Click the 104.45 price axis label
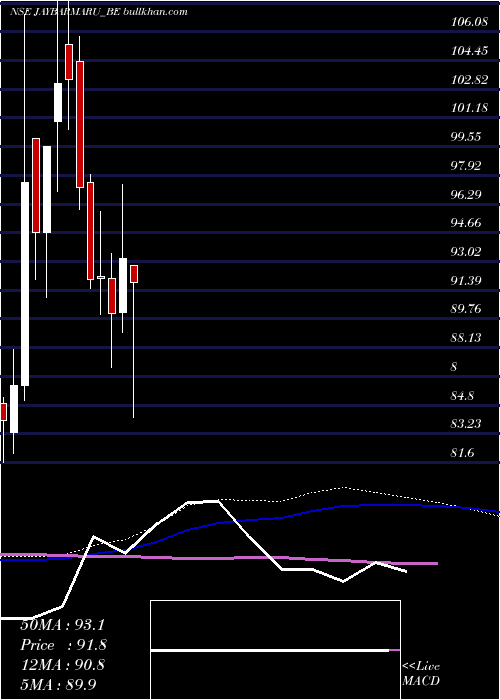 469,51
